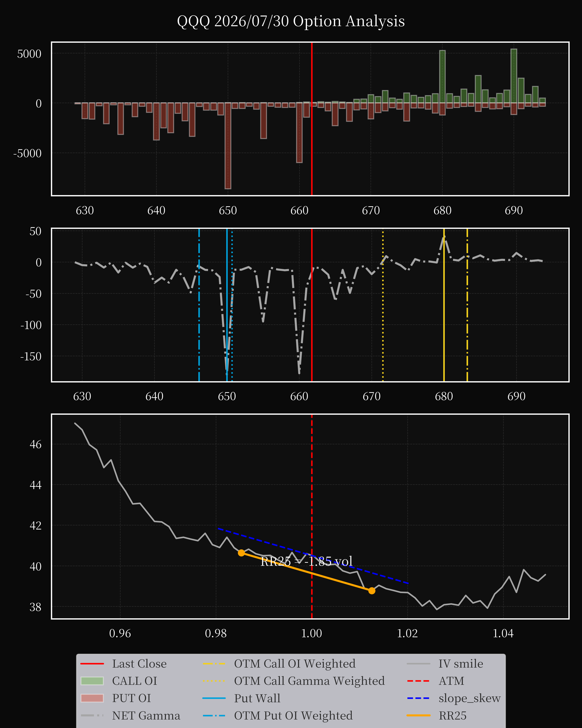582x728 pixels.
Task: Click the green CALL OI legend swatch
Action: click(x=92, y=681)
